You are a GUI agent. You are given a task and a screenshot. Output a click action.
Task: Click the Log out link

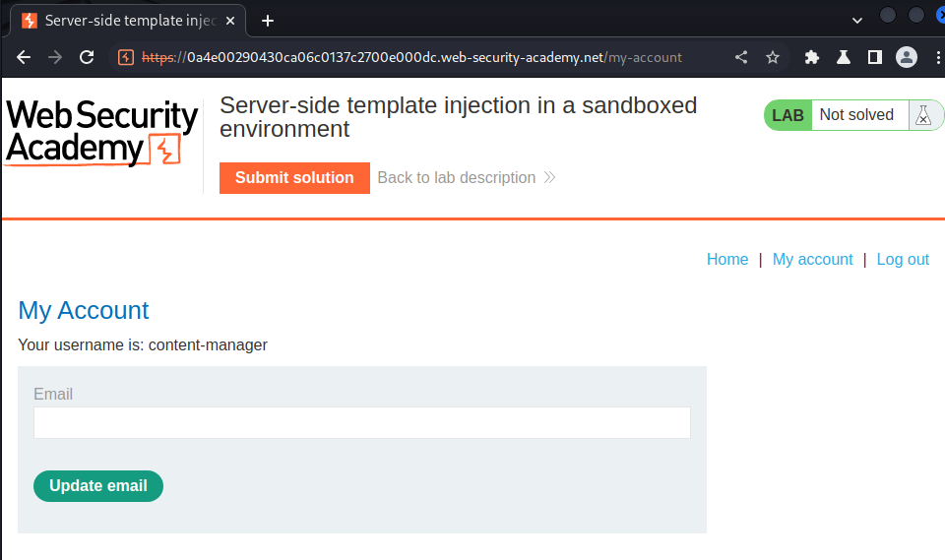click(903, 259)
